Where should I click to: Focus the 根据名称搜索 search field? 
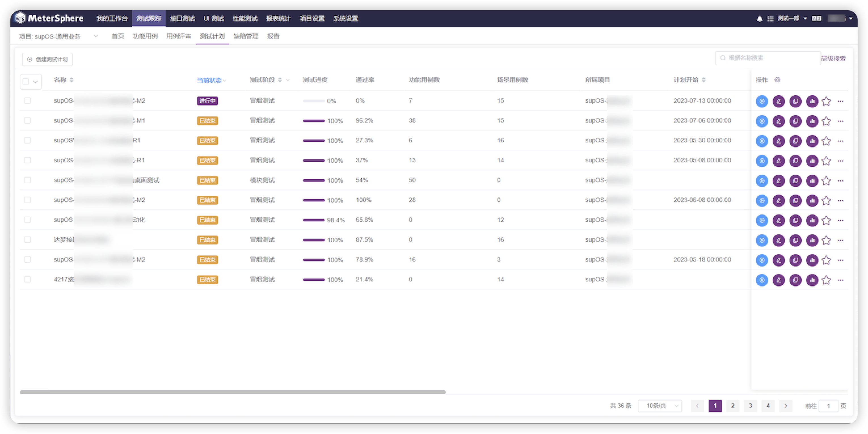coord(768,58)
